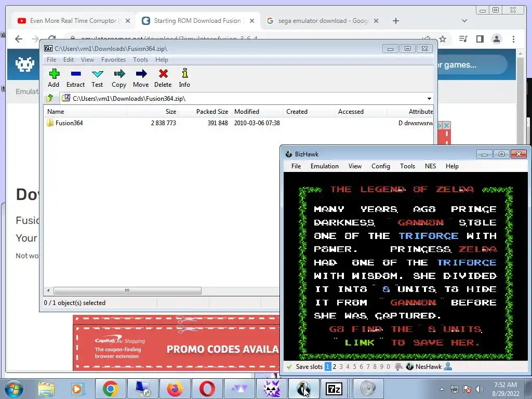Open Firefox from the taskbar
This screenshot has height=399, width=532.
(x=175, y=389)
